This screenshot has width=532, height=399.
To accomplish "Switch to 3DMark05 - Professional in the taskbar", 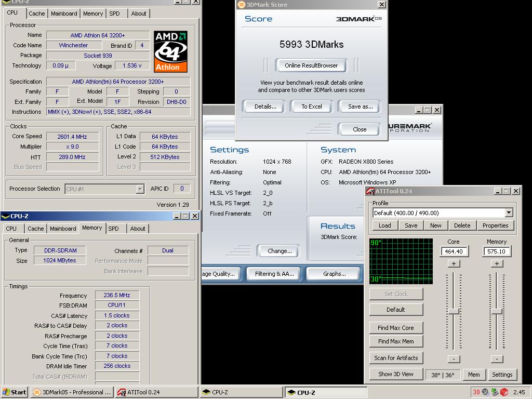I will point(72,392).
